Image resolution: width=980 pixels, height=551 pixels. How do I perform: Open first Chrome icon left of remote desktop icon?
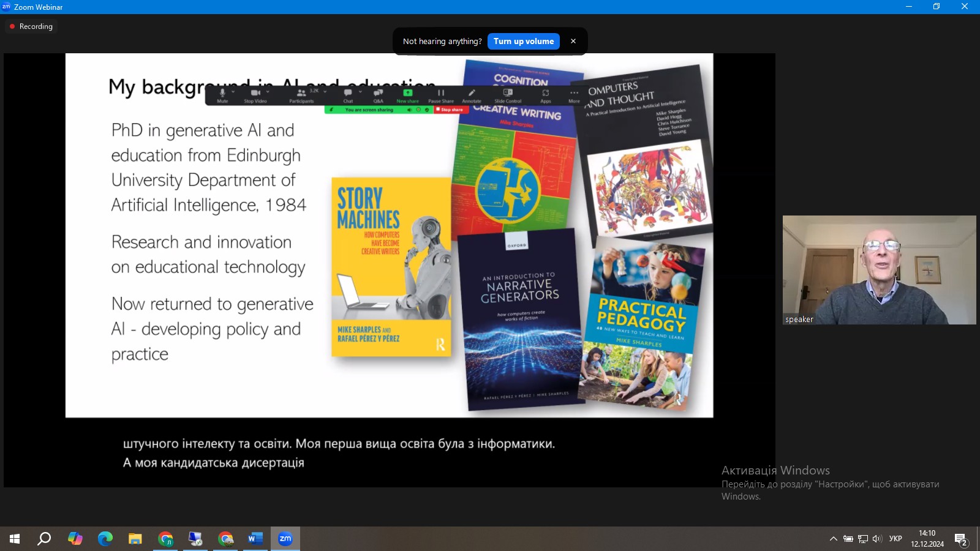click(165, 539)
